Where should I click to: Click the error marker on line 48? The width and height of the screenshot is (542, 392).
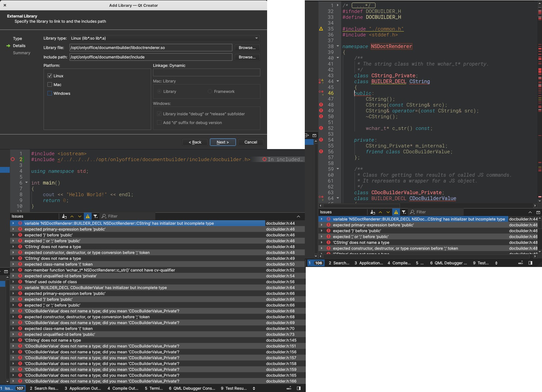coord(321,105)
